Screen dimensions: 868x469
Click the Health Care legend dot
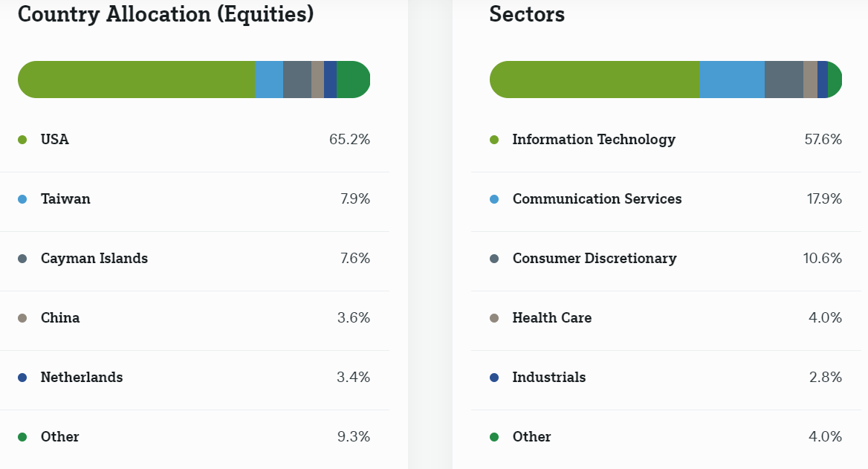click(494, 318)
